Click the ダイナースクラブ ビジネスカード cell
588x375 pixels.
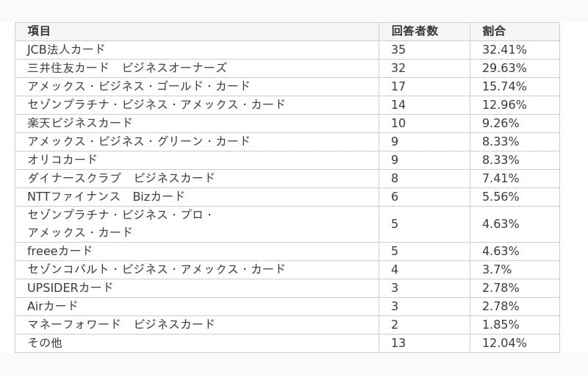(197, 179)
